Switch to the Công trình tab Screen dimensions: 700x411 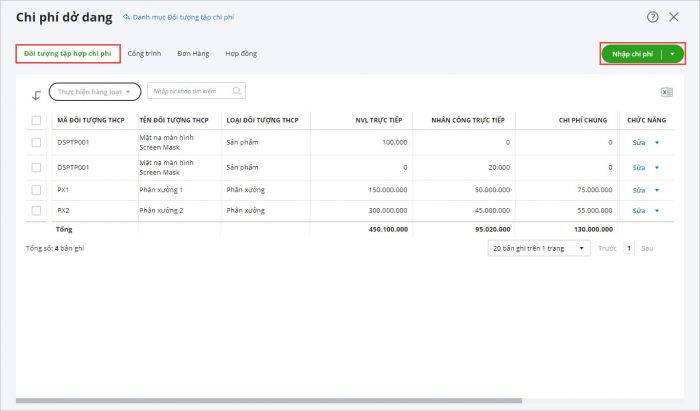pyautogui.click(x=145, y=53)
